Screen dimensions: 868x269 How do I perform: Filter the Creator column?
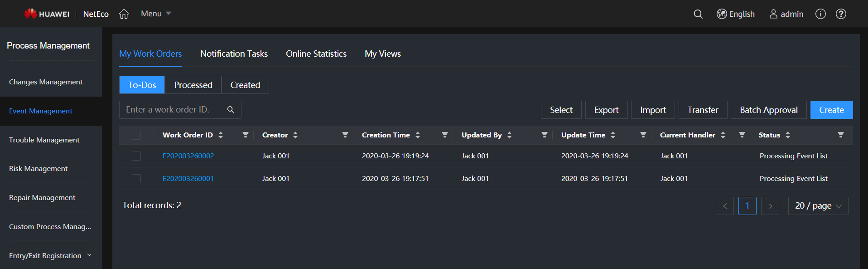(345, 135)
